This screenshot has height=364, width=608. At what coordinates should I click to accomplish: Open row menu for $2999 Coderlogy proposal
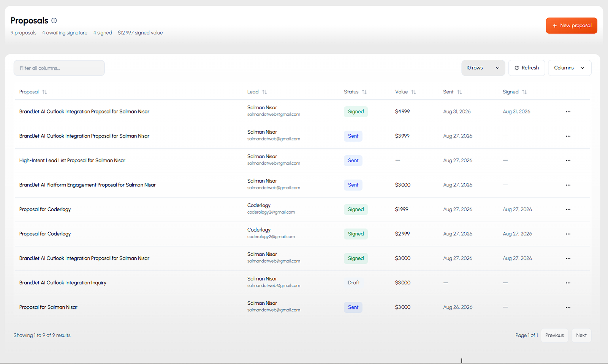(x=568, y=234)
